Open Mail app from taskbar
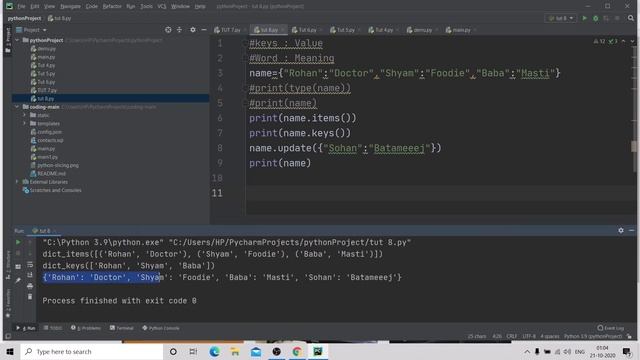The width and height of the screenshot is (640, 360). coord(256,351)
